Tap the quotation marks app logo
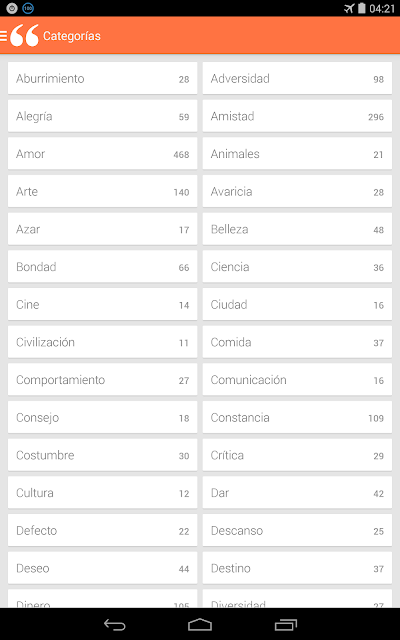The image size is (400, 640). (24, 36)
